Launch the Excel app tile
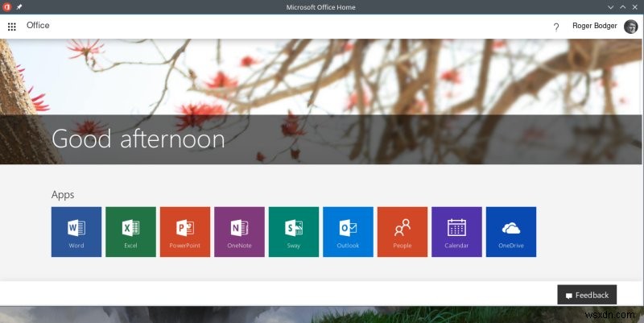Viewport: 644px width, 323px height. tap(130, 232)
